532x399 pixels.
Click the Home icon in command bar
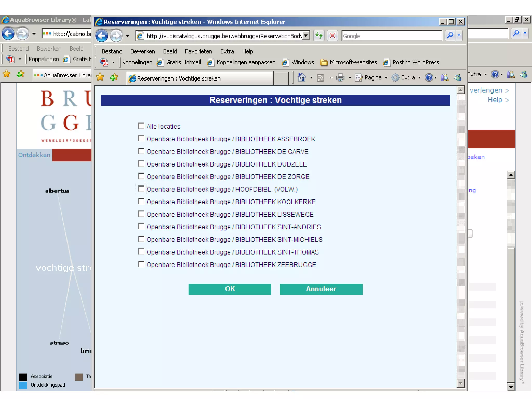point(301,77)
